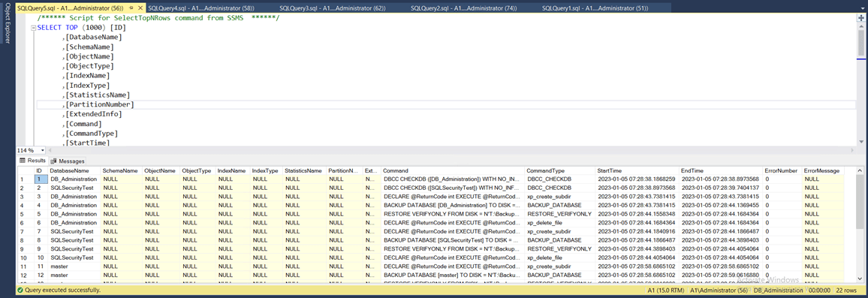Click the Command column header

453,170
